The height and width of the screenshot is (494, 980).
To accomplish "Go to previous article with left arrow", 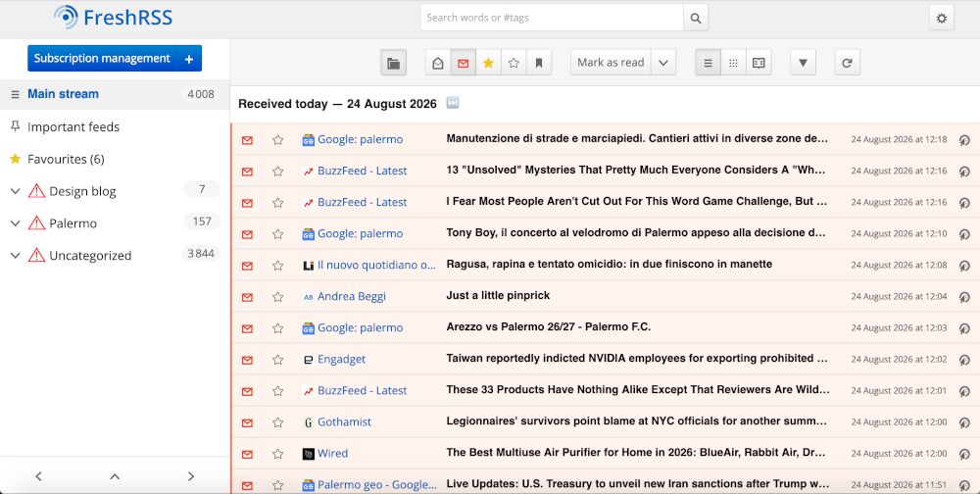I will coord(39,476).
